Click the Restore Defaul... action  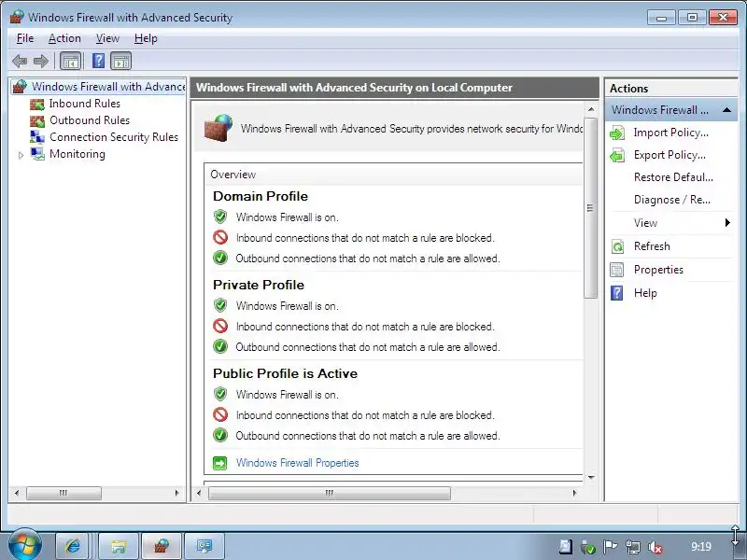(x=673, y=177)
